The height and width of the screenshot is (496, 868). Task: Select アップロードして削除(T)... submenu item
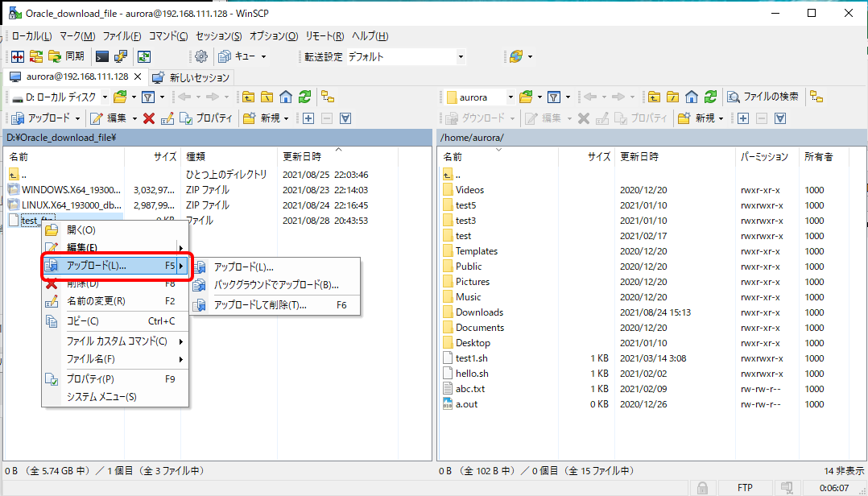pos(275,305)
